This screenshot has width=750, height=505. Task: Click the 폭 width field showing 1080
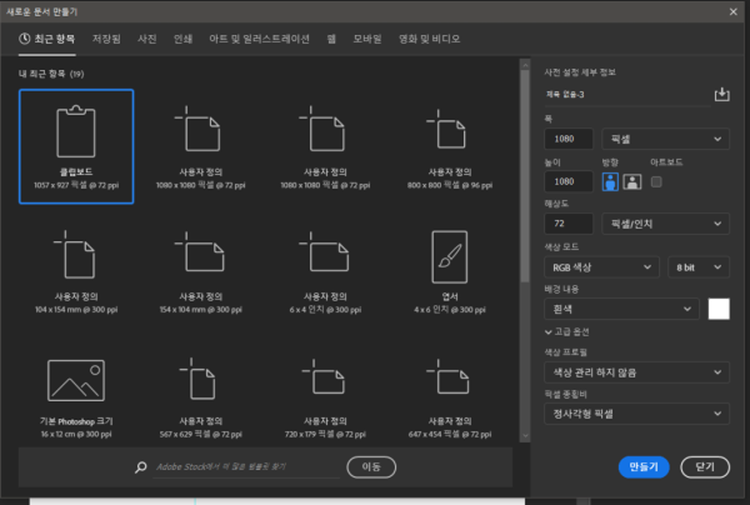point(569,139)
